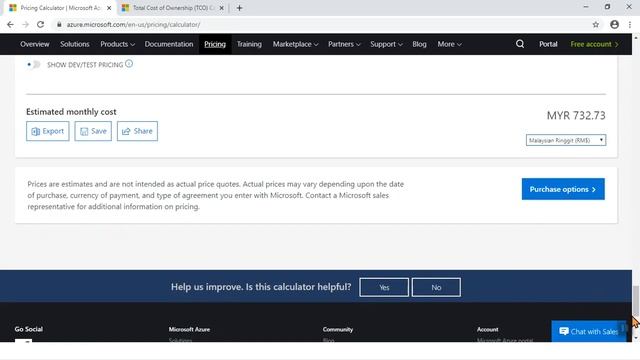The image size is (640, 360).
Task: Bookmark this page with the star icon
Action: (596, 24)
